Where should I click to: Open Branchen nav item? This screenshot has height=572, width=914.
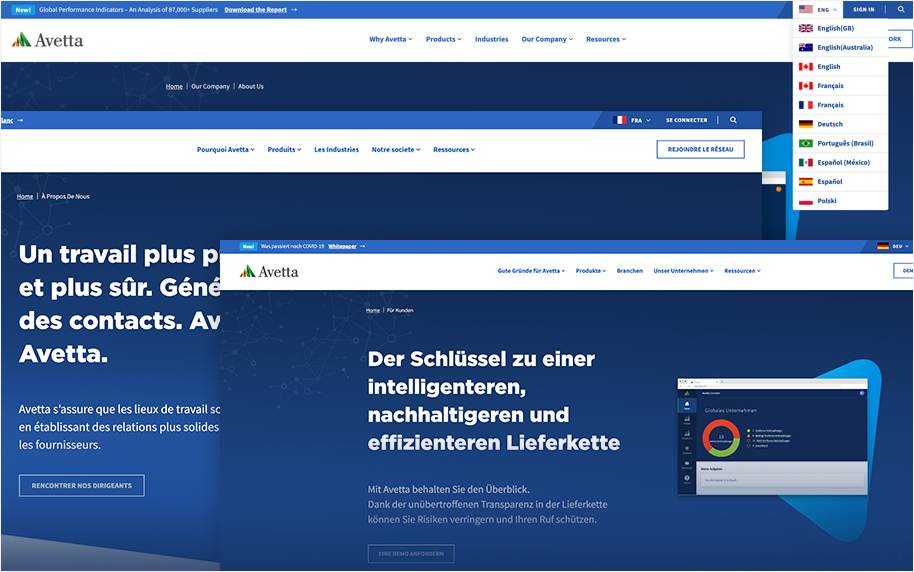click(x=630, y=271)
